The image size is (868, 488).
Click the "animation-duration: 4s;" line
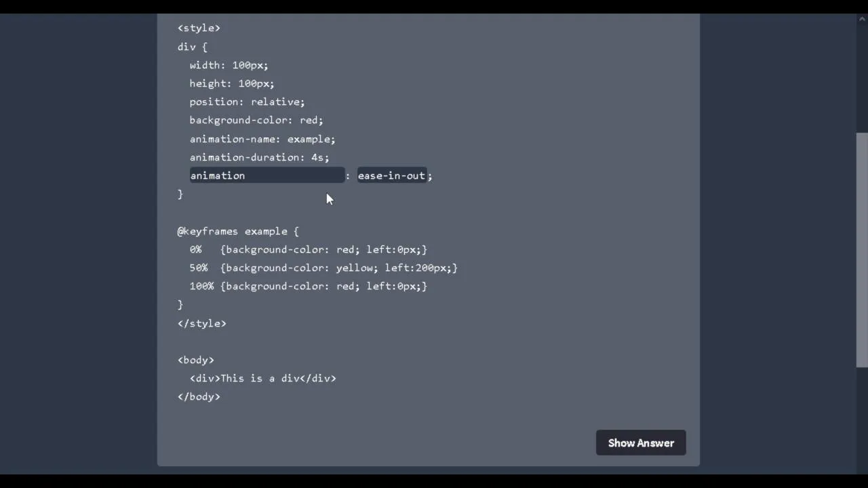coord(259,157)
